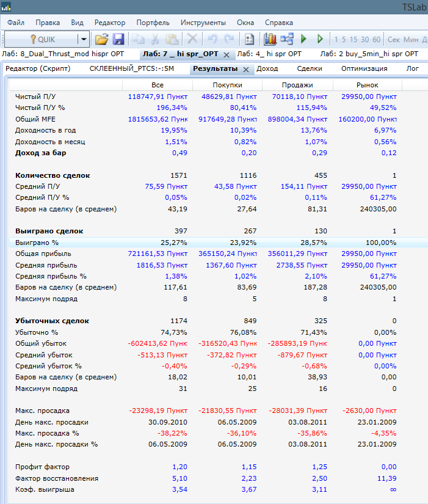This screenshot has height=504, width=428.
Task: Click the document properties icon in toolbar
Action: (249, 39)
